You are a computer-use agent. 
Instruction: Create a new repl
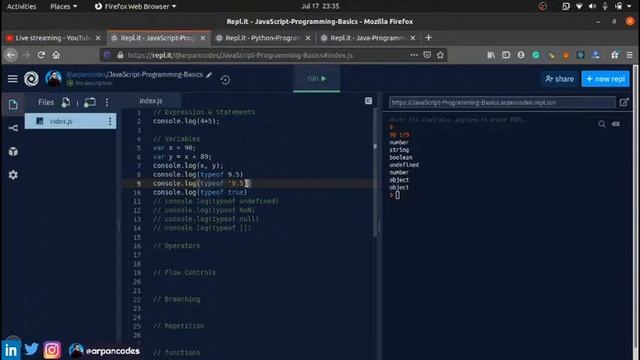(605, 79)
